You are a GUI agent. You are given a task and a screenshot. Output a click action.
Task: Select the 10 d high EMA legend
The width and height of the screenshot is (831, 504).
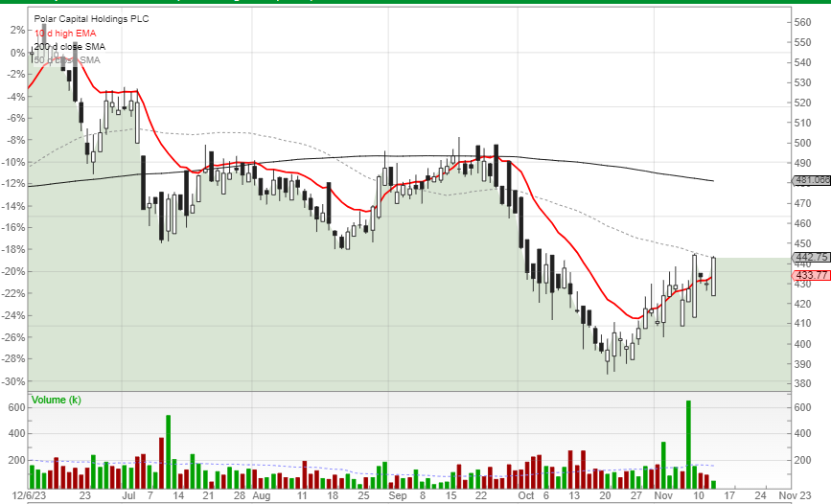[x=65, y=33]
